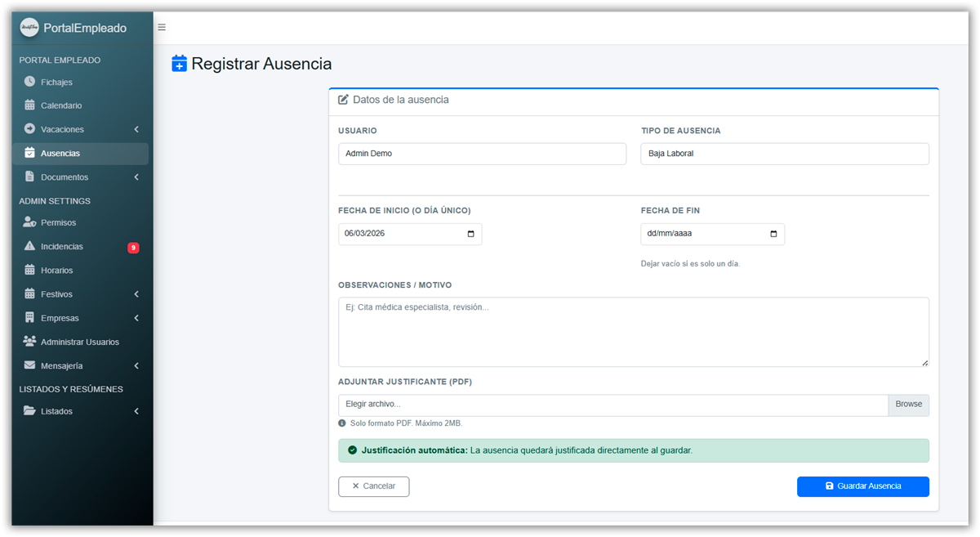Open the Usuario selection field

482,154
